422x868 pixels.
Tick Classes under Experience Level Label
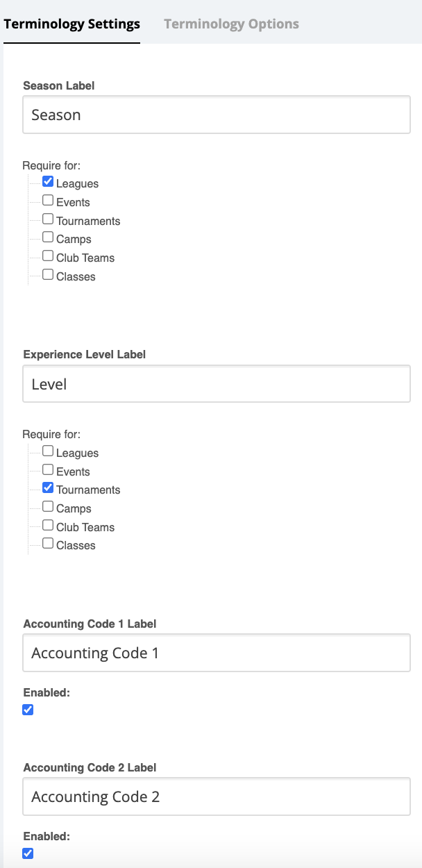click(x=48, y=544)
